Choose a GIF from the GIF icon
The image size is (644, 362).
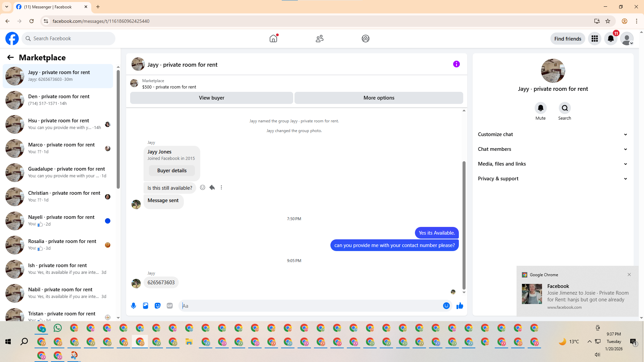point(170,306)
